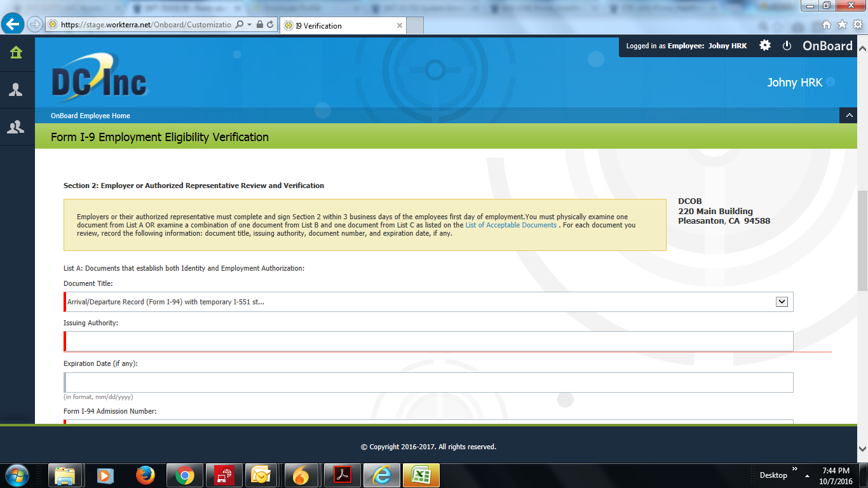Open Excel from the taskbar
The height and width of the screenshot is (488, 868).
(x=420, y=475)
